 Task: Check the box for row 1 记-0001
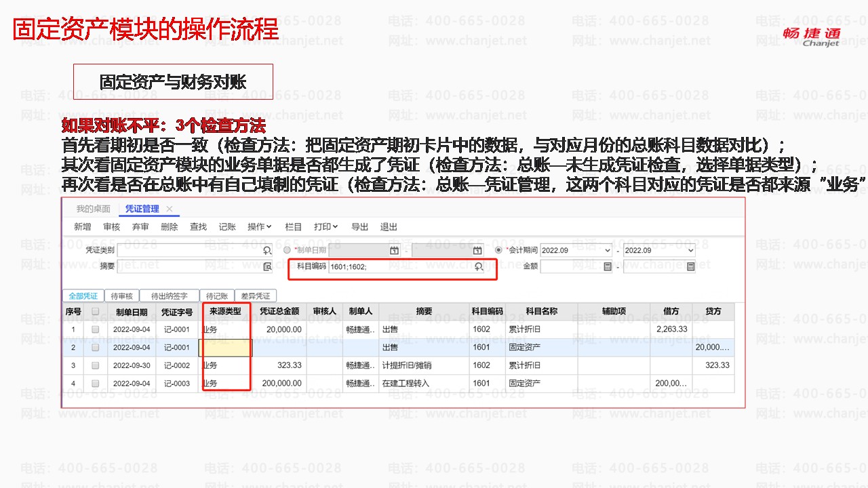(x=96, y=329)
